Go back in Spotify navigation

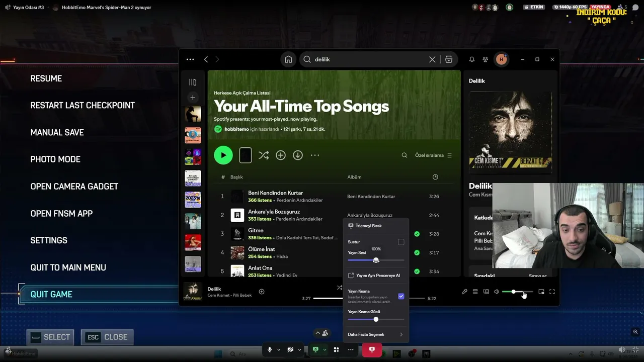click(x=206, y=59)
